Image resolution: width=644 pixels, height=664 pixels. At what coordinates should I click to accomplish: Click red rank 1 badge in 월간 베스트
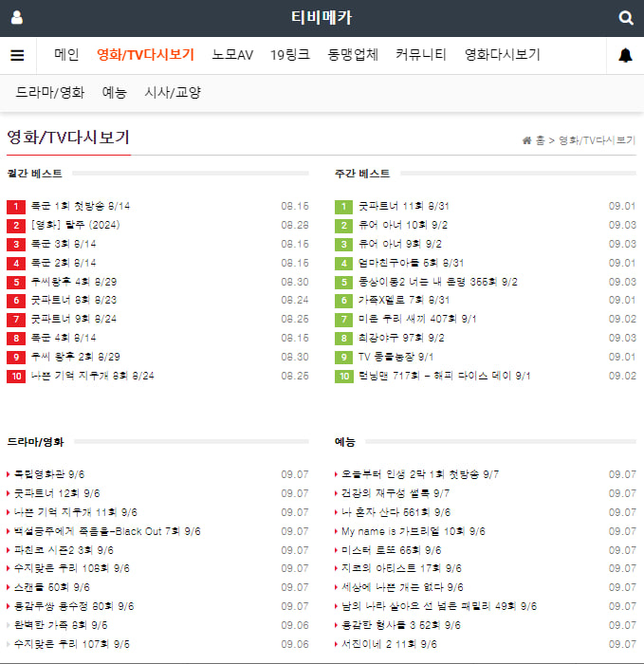pos(16,207)
